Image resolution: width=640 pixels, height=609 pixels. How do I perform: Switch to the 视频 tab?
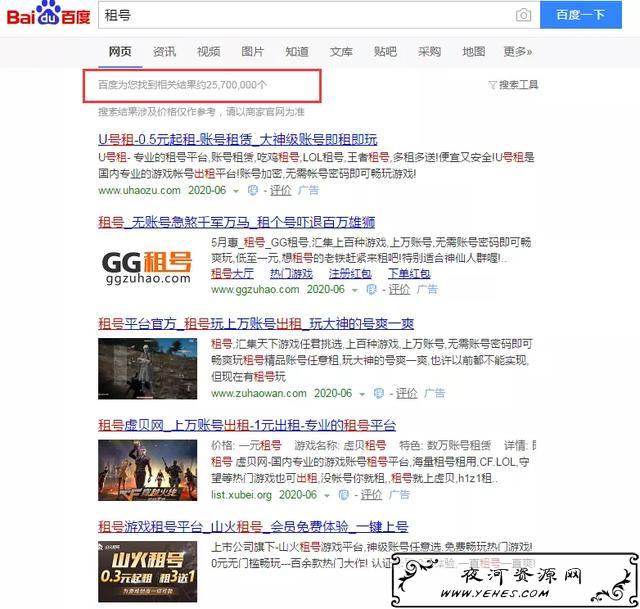(209, 51)
